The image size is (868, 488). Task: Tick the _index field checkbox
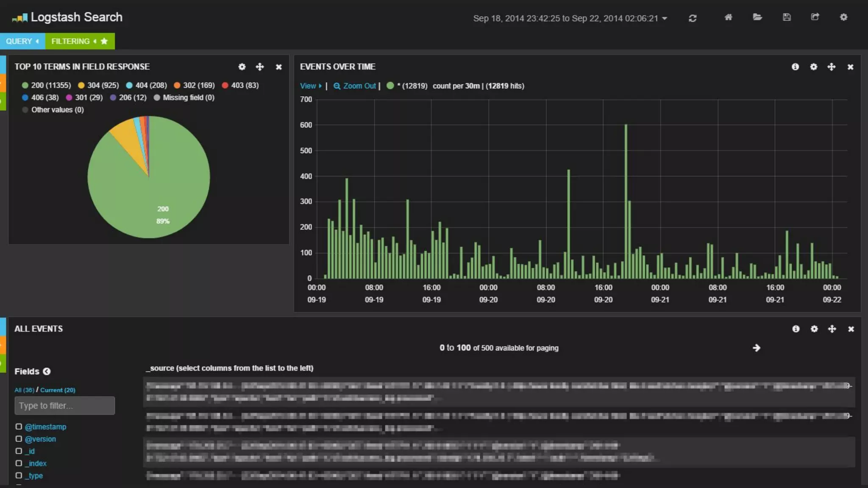19,463
